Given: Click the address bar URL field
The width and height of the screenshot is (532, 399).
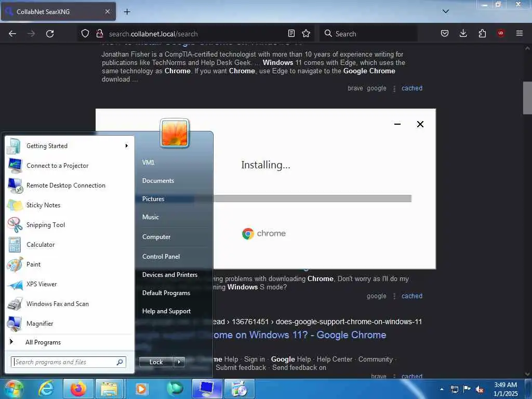Looking at the screenshot, I should point(195,34).
